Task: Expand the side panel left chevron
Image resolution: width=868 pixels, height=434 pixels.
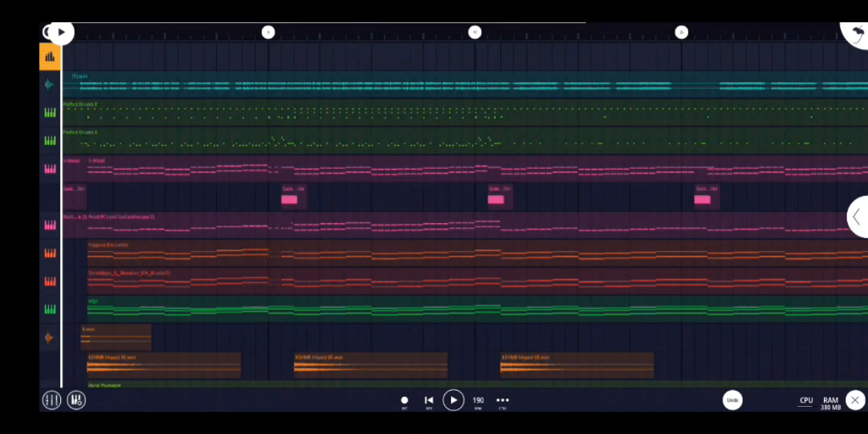Action: (x=858, y=217)
